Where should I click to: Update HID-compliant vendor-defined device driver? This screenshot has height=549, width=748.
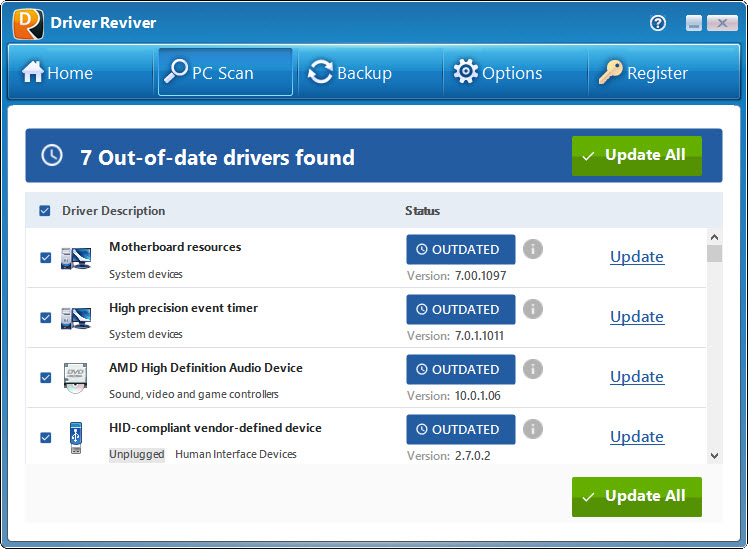(637, 437)
